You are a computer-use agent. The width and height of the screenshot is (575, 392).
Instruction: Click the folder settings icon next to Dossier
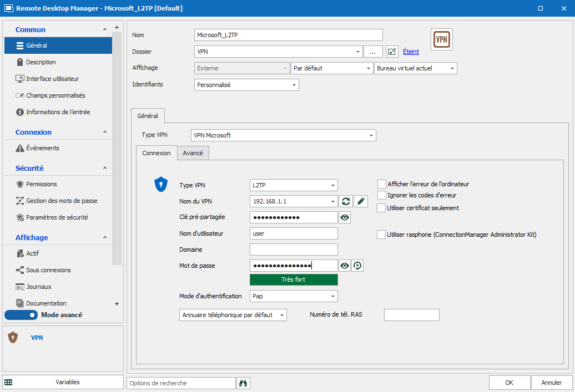[x=392, y=52]
